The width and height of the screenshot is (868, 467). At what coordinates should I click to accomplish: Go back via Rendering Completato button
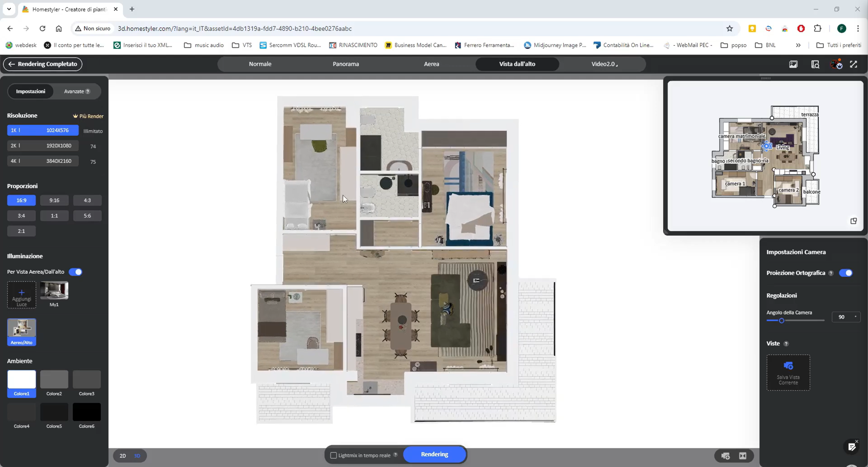pos(43,64)
